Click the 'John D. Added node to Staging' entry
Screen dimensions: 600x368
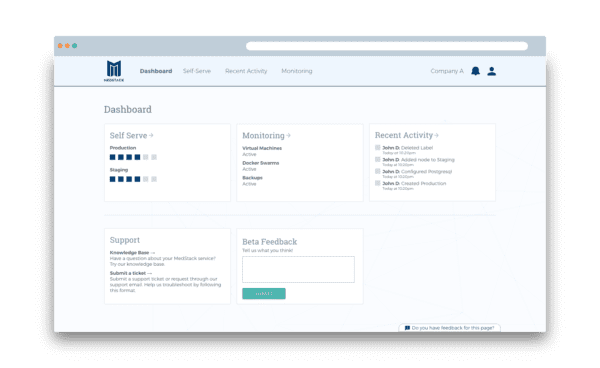[415, 162]
